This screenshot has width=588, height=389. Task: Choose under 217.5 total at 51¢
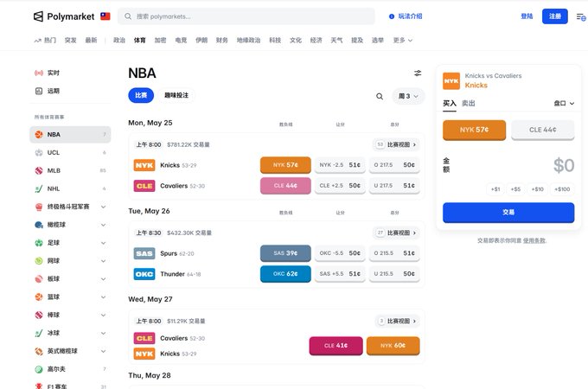(x=394, y=186)
